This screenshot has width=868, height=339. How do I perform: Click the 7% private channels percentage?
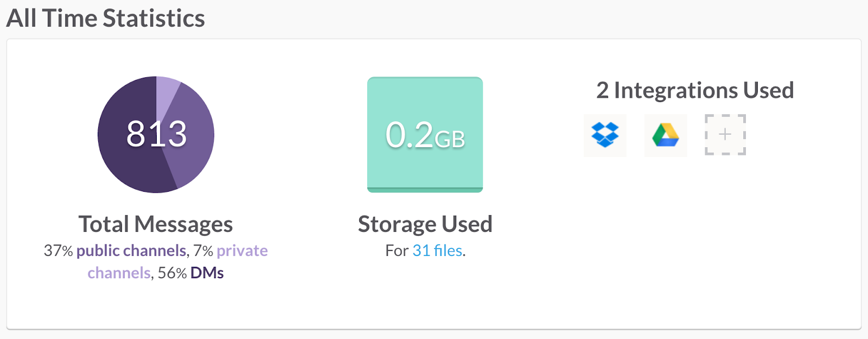[203, 250]
